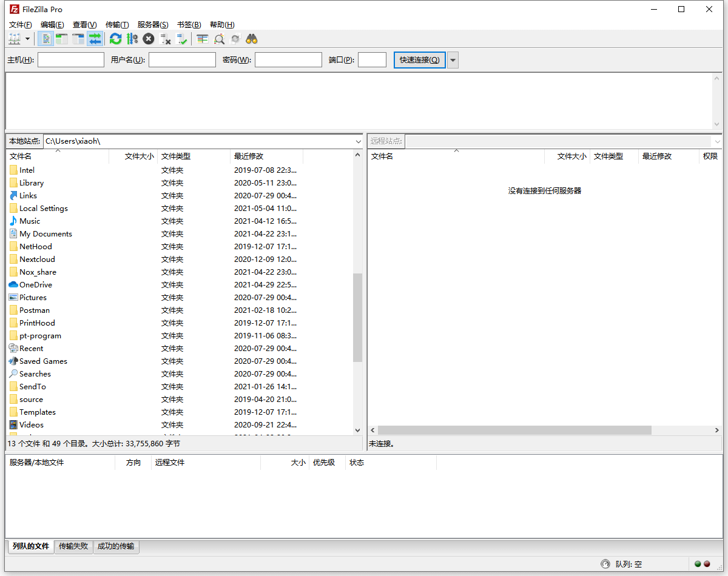Open the 传输 menu

pyautogui.click(x=116, y=24)
